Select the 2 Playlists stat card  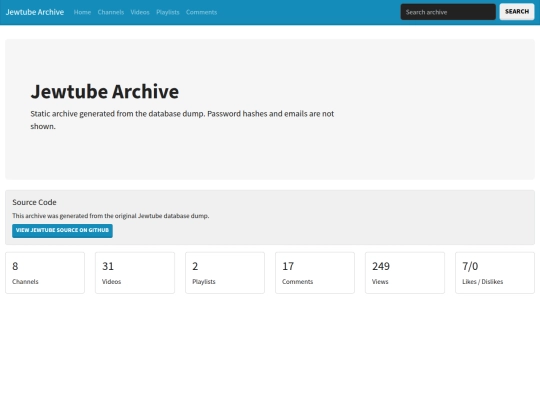pyautogui.click(x=225, y=273)
